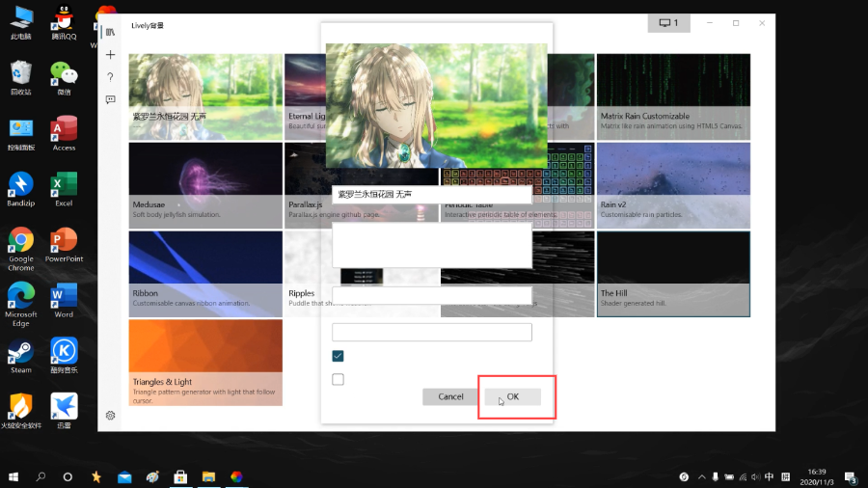The height and width of the screenshot is (488, 868).
Task: Open Microsoft Store in the taskbar
Action: click(x=180, y=477)
